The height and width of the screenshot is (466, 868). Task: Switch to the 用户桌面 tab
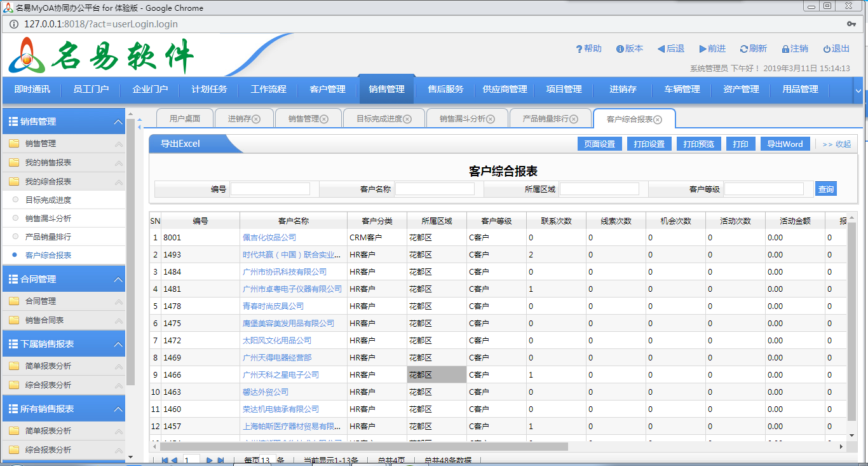tap(184, 119)
